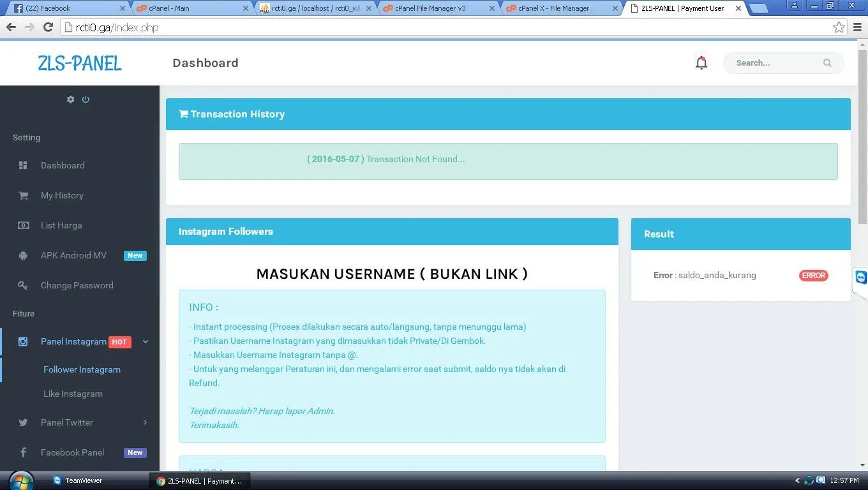Viewport: 868px width, 490px height.
Task: Open the settings gear in sidebar
Action: tap(71, 100)
